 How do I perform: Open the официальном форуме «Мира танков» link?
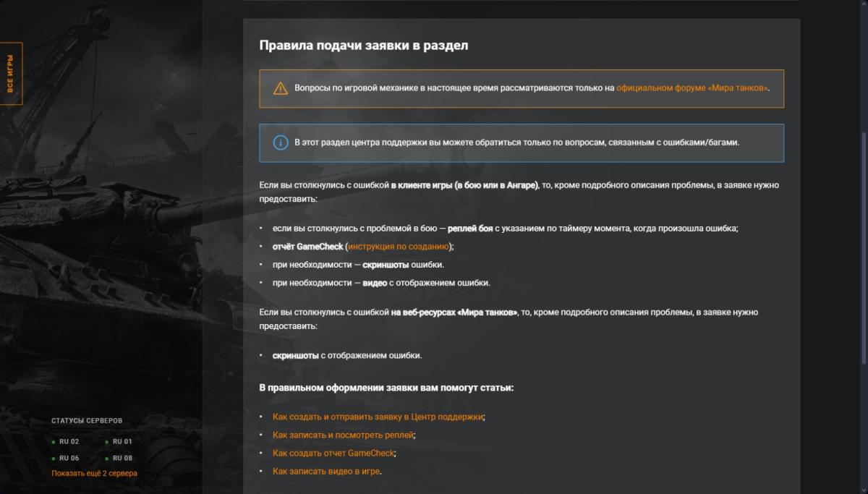click(x=692, y=88)
